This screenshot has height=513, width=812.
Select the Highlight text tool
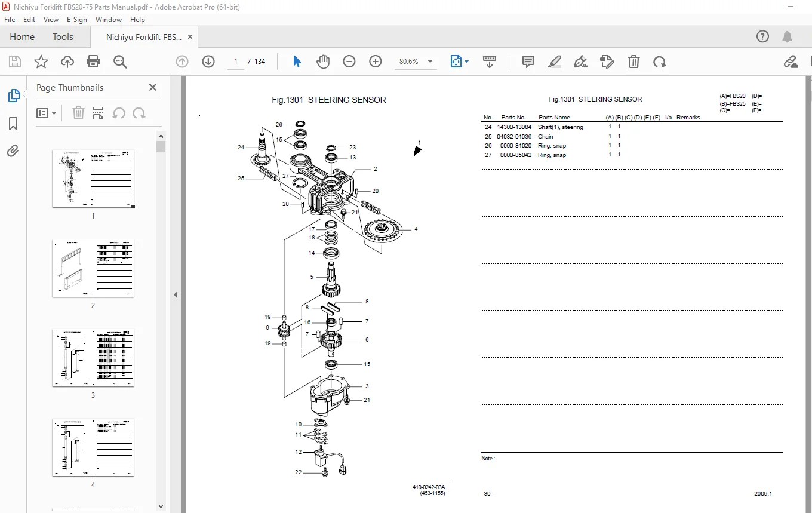tap(555, 62)
